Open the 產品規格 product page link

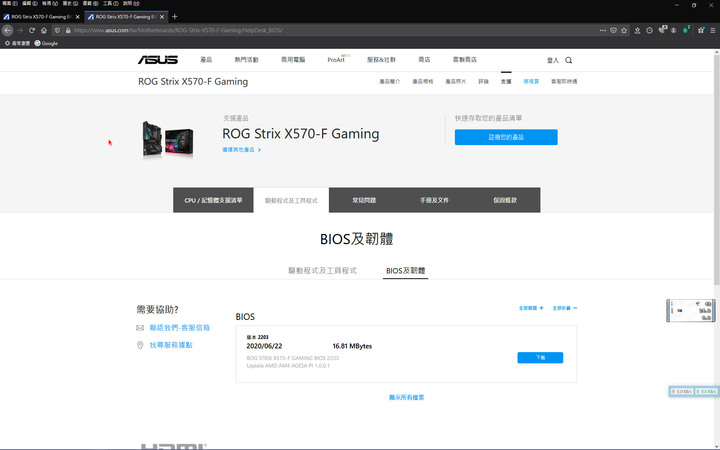tap(422, 81)
